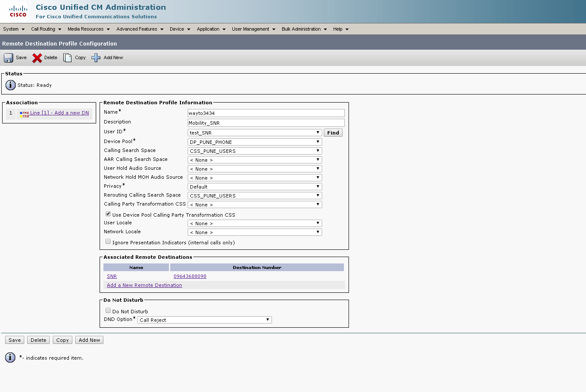
Task: Toggle Use Device Pool Calling Party Transformation CSS
Action: click(108, 214)
